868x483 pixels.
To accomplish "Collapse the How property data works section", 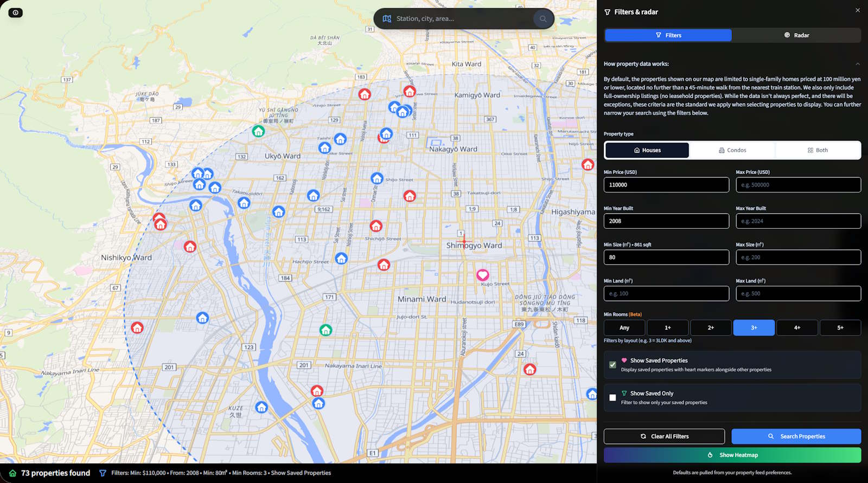I will click(x=857, y=64).
